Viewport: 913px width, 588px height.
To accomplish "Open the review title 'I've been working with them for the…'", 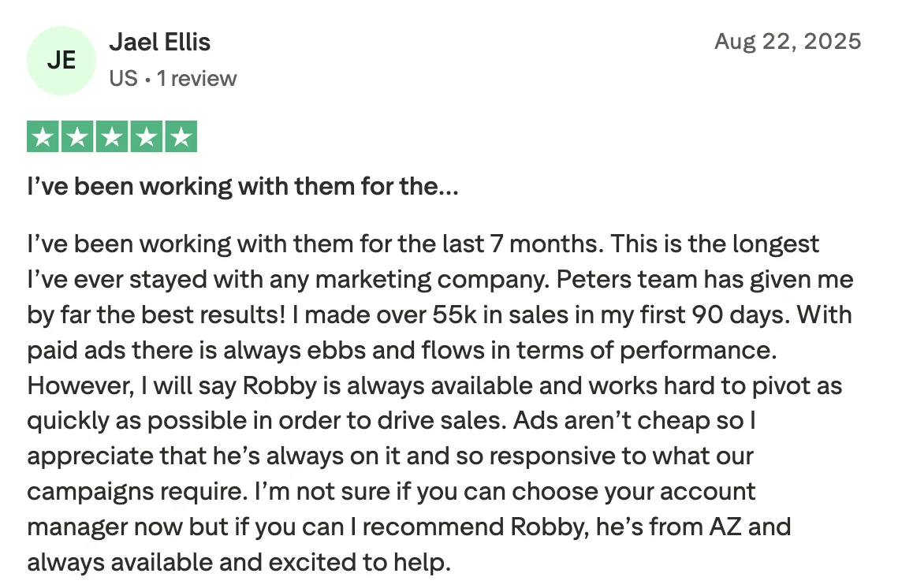I will pyautogui.click(x=243, y=187).
